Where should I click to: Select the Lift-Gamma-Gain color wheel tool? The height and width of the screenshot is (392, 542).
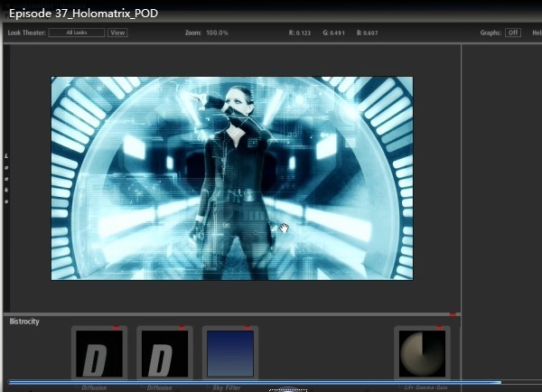click(x=422, y=354)
